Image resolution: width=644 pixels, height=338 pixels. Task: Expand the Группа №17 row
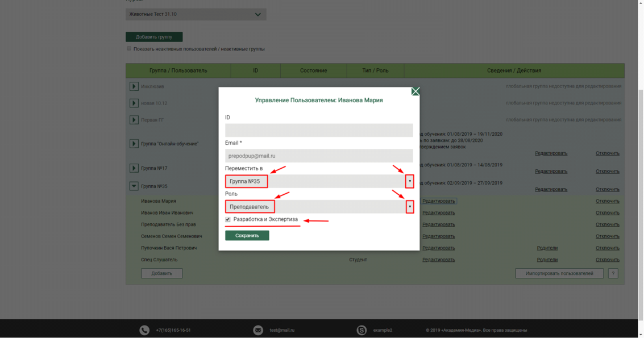(x=134, y=168)
